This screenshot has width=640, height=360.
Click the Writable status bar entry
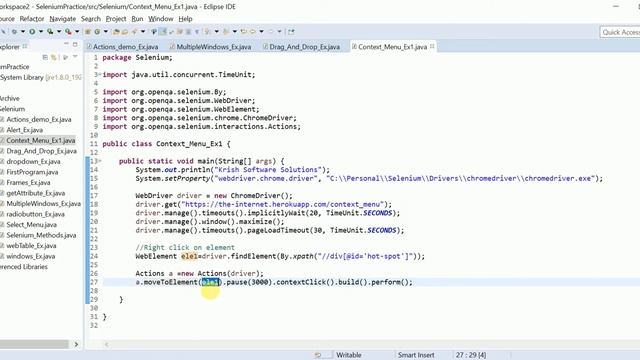(349, 355)
